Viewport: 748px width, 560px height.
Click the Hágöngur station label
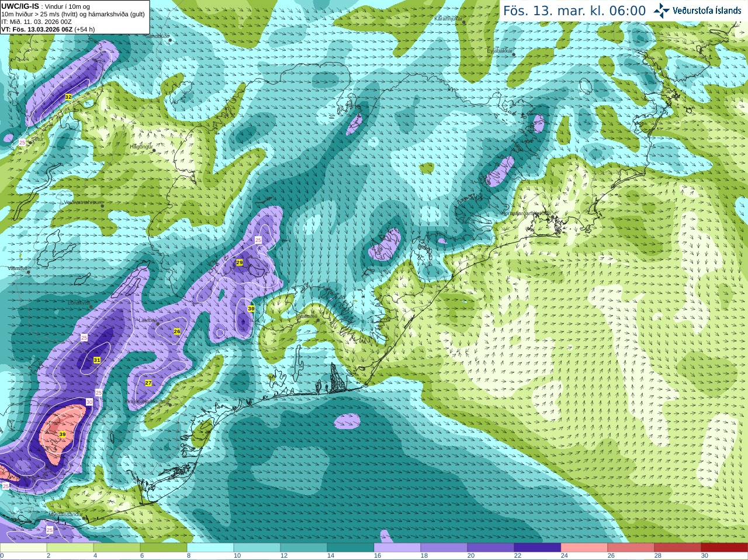click(141, 147)
